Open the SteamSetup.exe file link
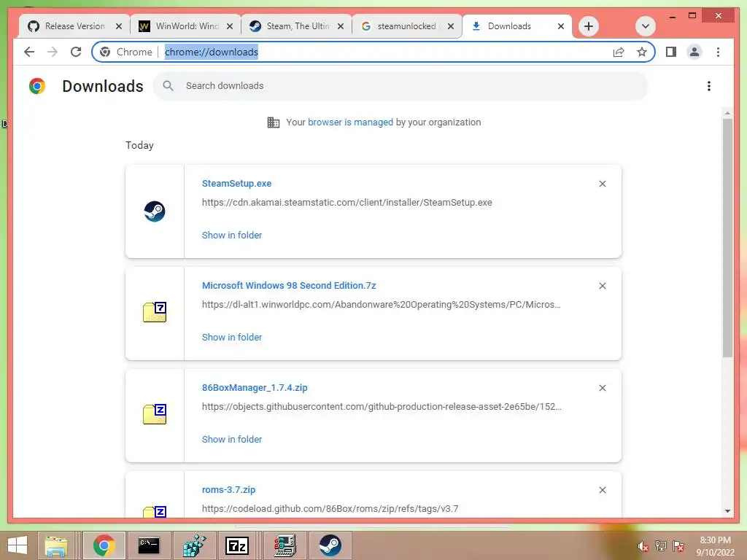 pos(237,183)
